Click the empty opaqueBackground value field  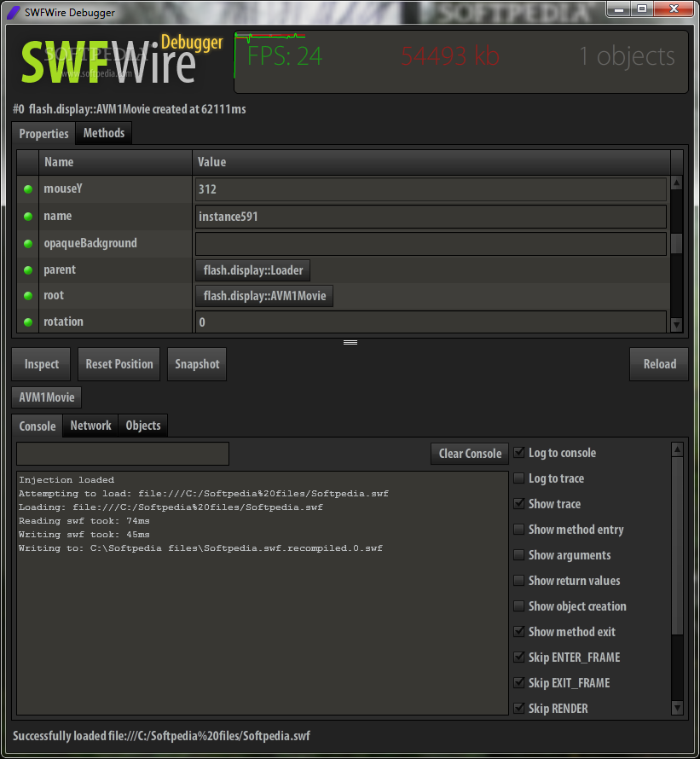point(431,244)
